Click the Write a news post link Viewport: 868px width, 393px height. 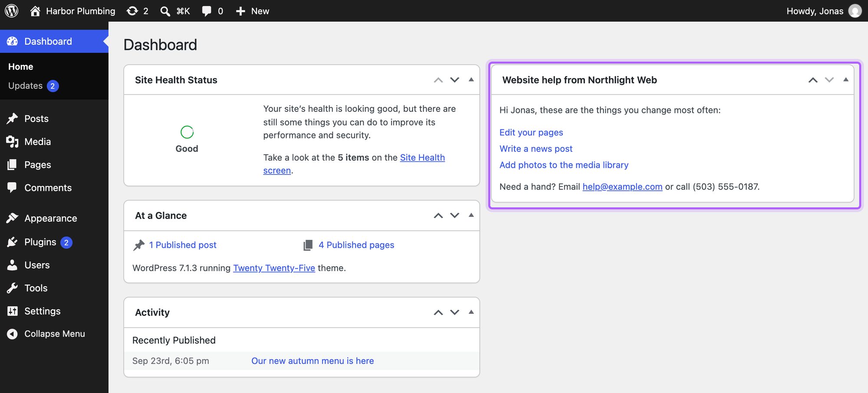tap(536, 149)
